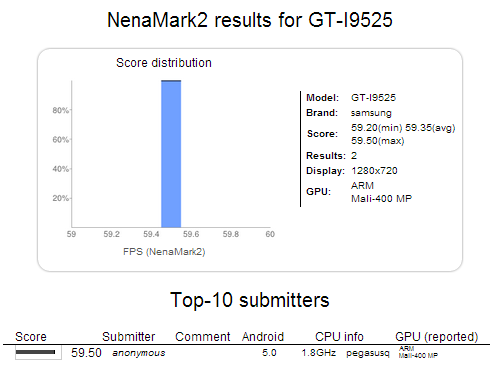This screenshot has height=366, width=496.
Task: Select the anonymous submitter entry
Action: (139, 353)
